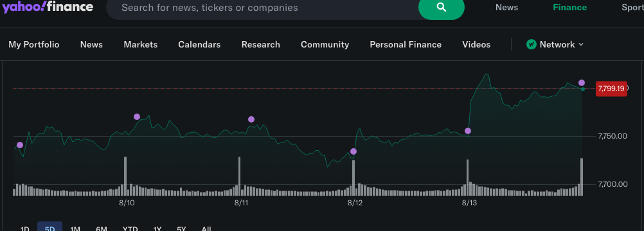
Task: Click the red 7,799.19 price label
Action: coord(611,89)
